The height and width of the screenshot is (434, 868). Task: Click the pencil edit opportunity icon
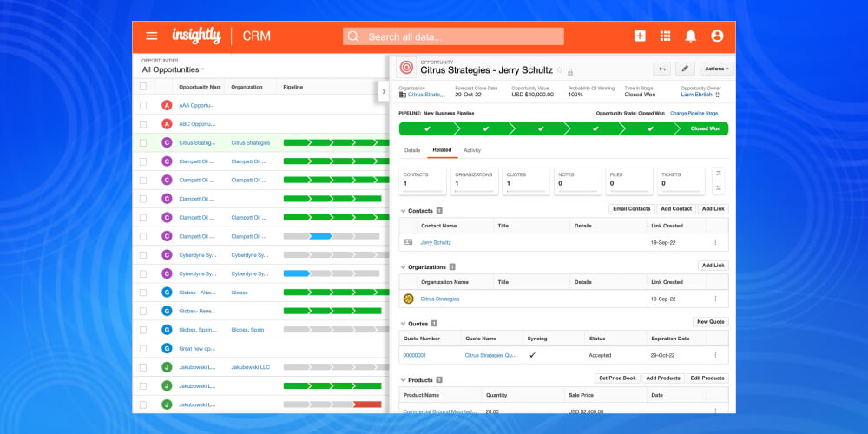(685, 69)
